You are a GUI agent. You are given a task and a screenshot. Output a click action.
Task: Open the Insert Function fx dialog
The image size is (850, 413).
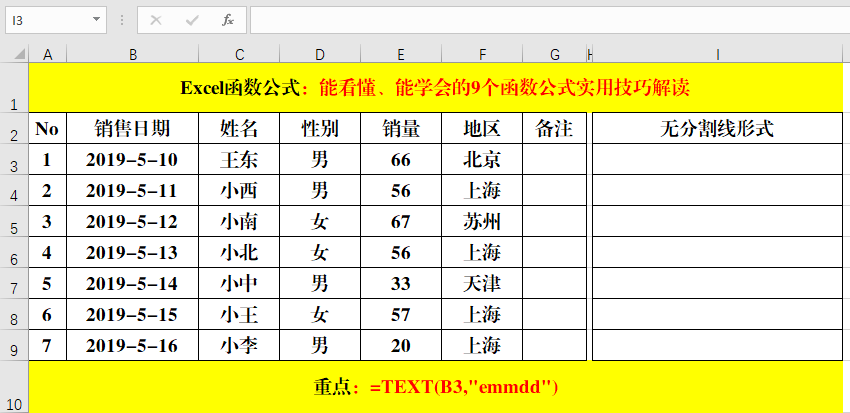pos(228,21)
